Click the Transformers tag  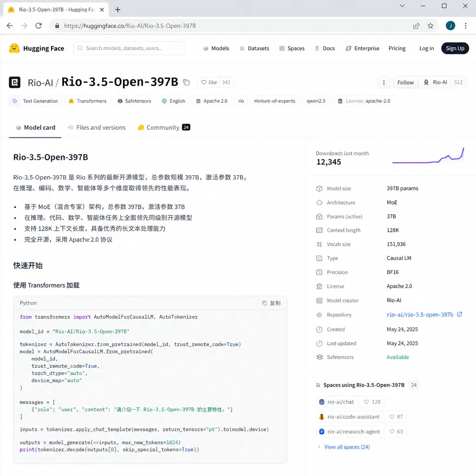click(87, 101)
